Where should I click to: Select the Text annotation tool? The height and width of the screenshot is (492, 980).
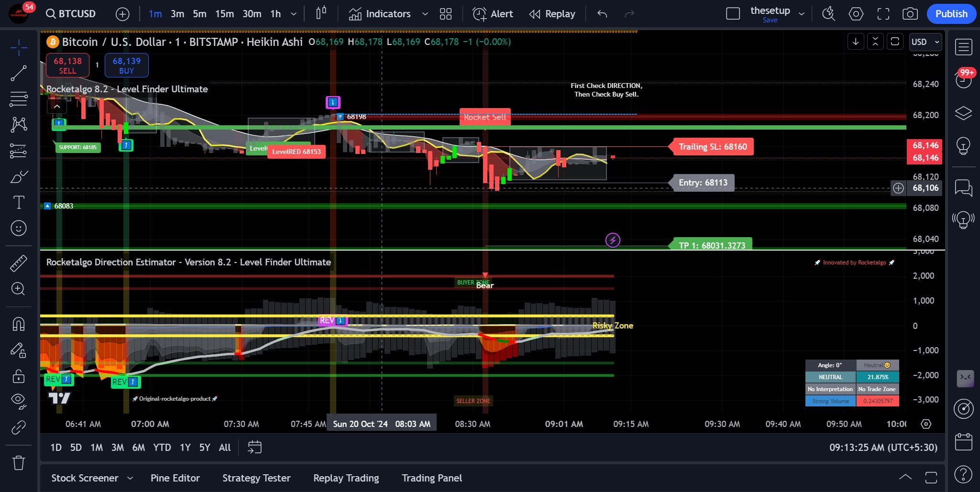point(19,202)
